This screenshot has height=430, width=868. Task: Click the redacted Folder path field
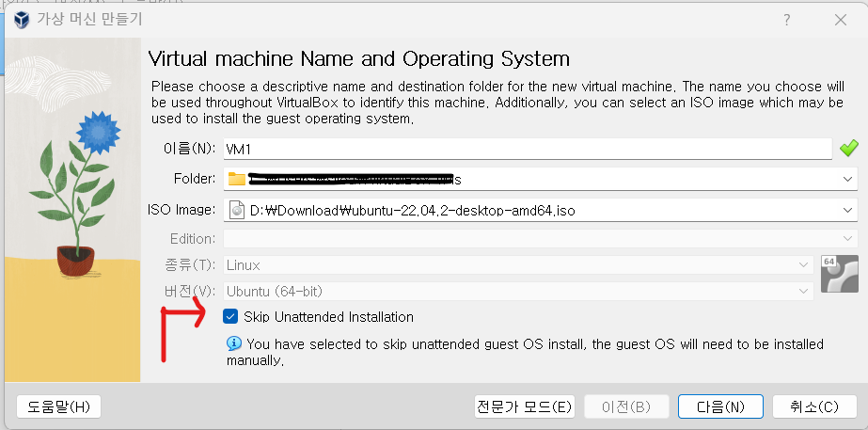coord(541,179)
